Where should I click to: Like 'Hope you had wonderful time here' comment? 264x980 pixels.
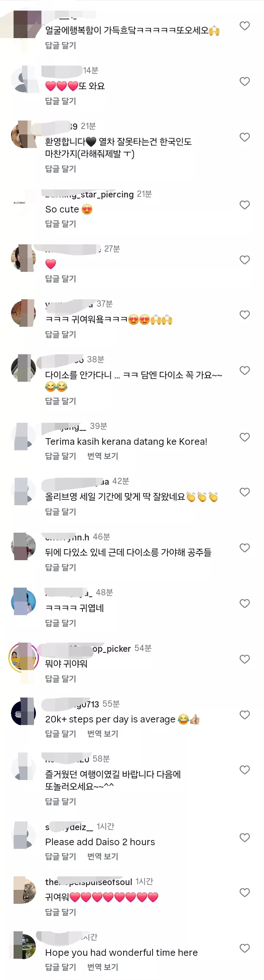[245, 948]
